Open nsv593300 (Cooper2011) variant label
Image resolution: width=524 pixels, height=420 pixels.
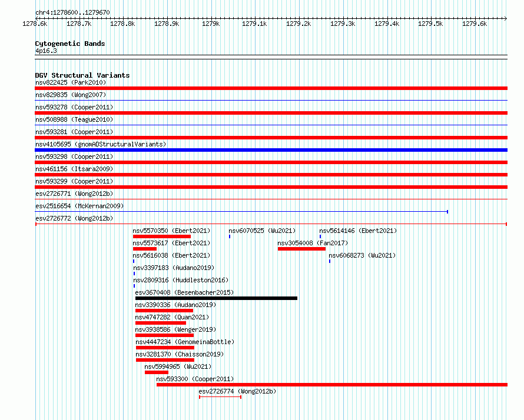coord(195,379)
